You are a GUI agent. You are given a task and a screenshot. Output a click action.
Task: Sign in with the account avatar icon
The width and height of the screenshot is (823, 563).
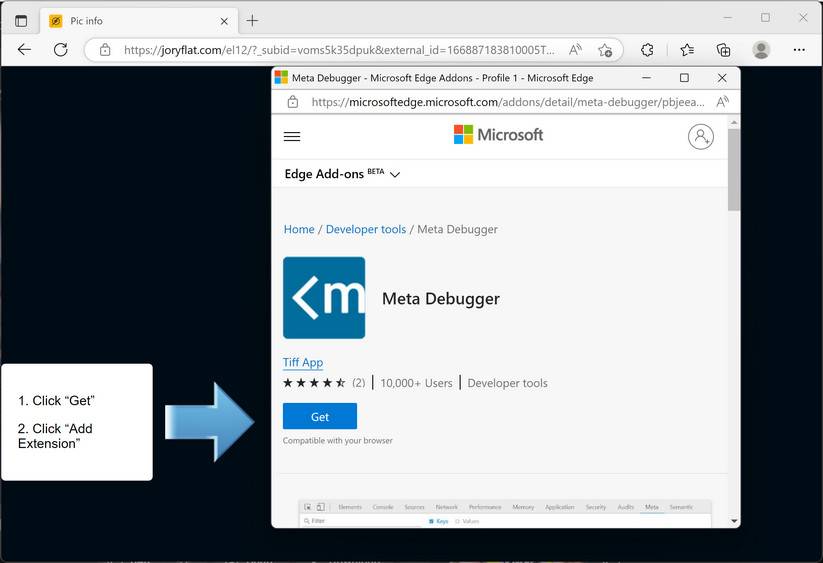(x=701, y=137)
